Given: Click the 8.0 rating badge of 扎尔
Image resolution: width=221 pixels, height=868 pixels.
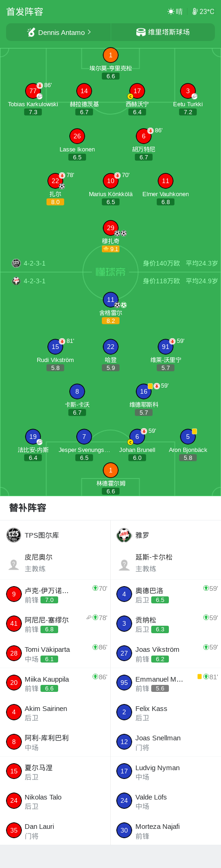Looking at the screenshot, I should pyautogui.click(x=55, y=202).
